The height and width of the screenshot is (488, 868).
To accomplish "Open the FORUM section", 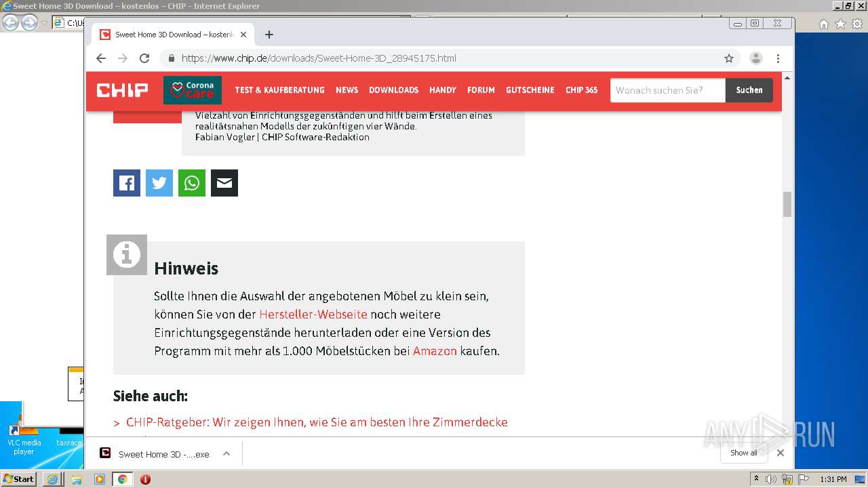I will 481,90.
